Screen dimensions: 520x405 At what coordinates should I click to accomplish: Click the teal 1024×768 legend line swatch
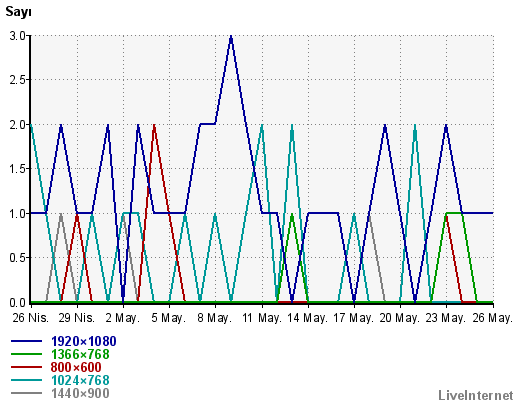tap(27, 380)
